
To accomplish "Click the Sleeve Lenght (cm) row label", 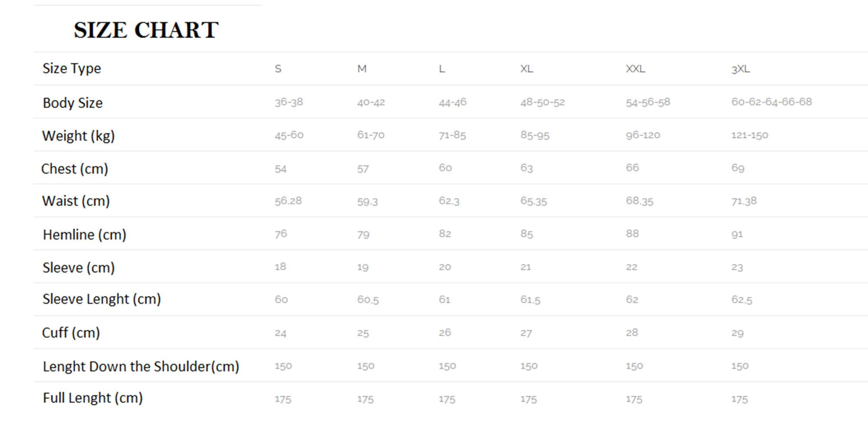I will 102,299.
